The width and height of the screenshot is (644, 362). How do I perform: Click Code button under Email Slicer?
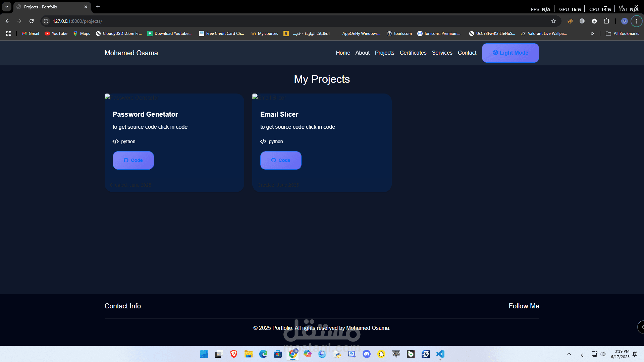(x=281, y=160)
